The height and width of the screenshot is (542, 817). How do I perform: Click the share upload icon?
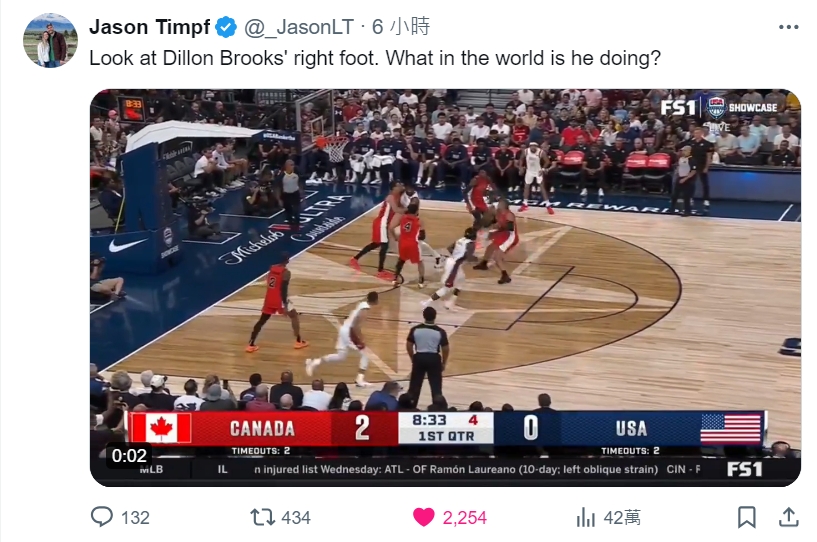click(x=789, y=517)
